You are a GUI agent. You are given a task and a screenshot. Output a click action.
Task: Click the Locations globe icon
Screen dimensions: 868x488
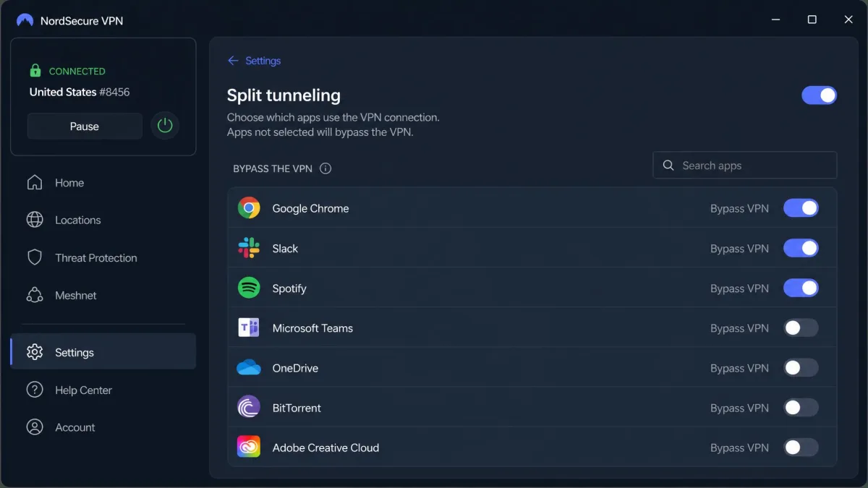click(35, 220)
